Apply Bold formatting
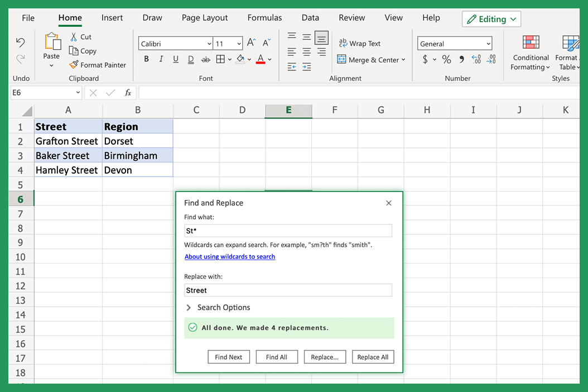Image resolution: width=588 pixels, height=392 pixels. click(146, 59)
